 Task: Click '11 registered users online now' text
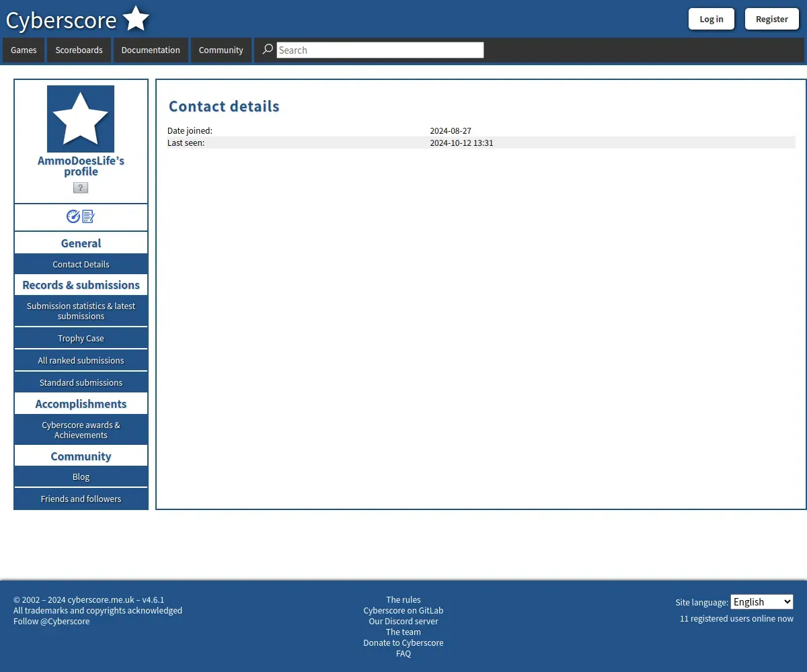tap(736, 618)
